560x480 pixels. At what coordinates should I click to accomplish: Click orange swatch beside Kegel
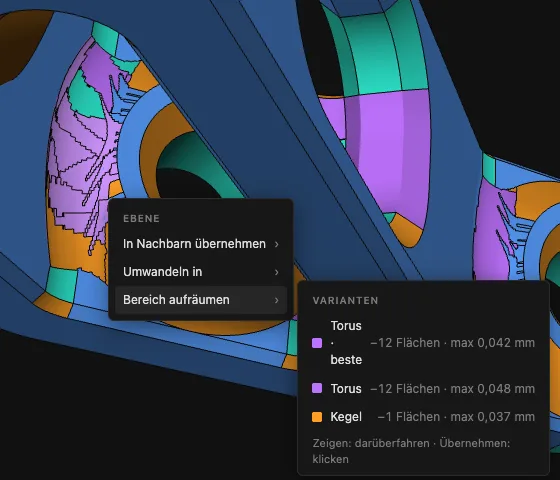click(317, 417)
